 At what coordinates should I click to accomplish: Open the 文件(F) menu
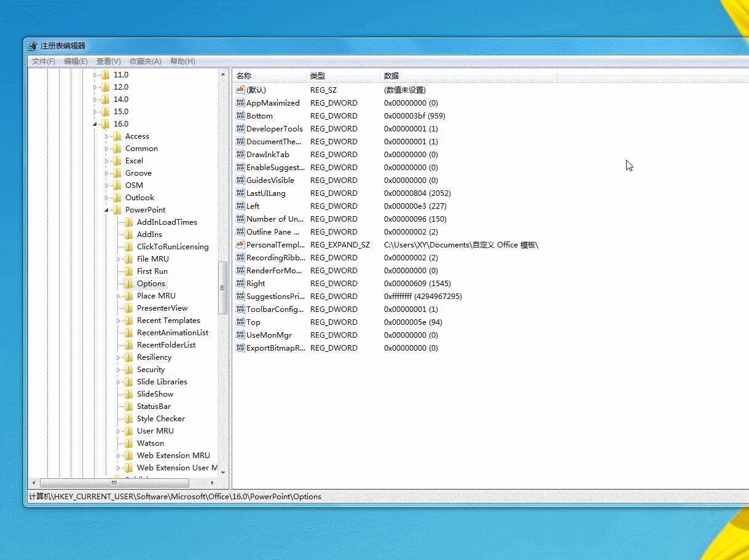tap(44, 61)
